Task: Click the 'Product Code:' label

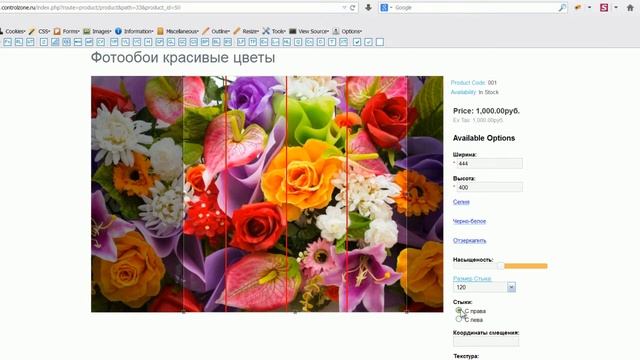Action: 468,82
